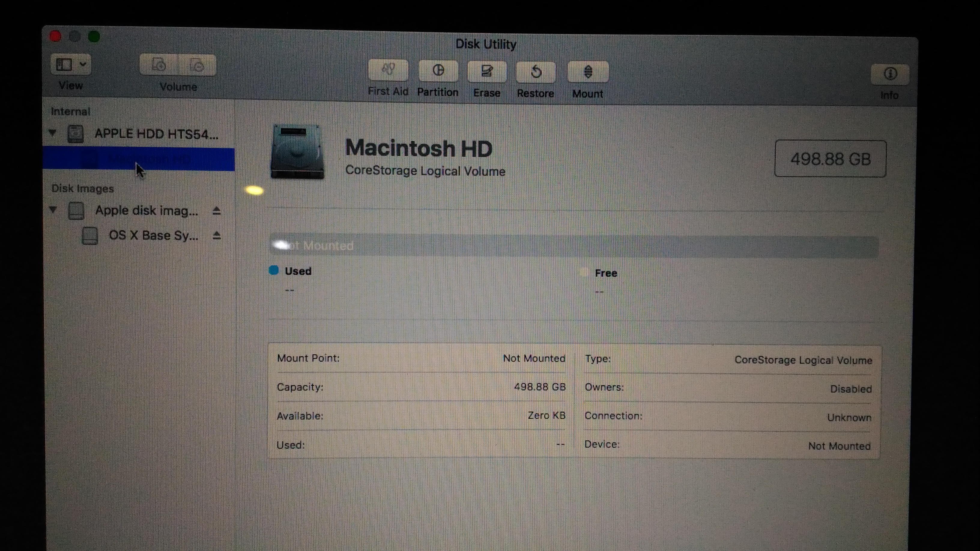Click the Mount Point 'Not Mounted' value
The image size is (980, 551).
point(534,359)
